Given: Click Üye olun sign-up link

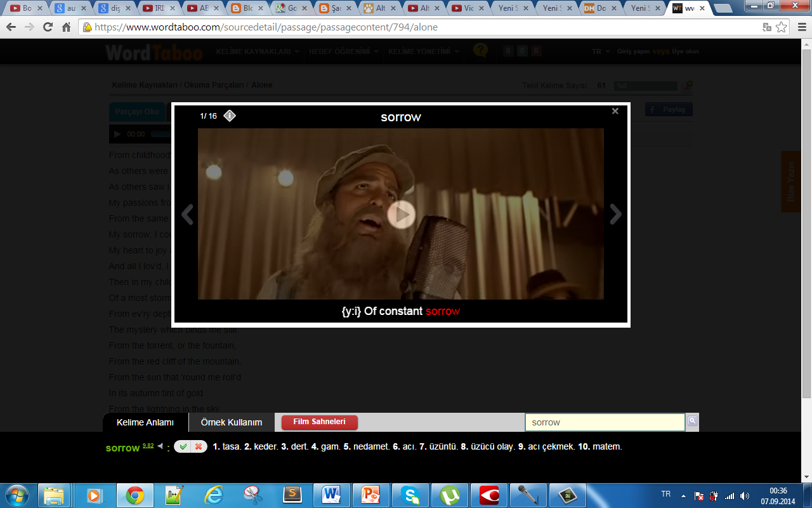Looking at the screenshot, I should pos(685,51).
